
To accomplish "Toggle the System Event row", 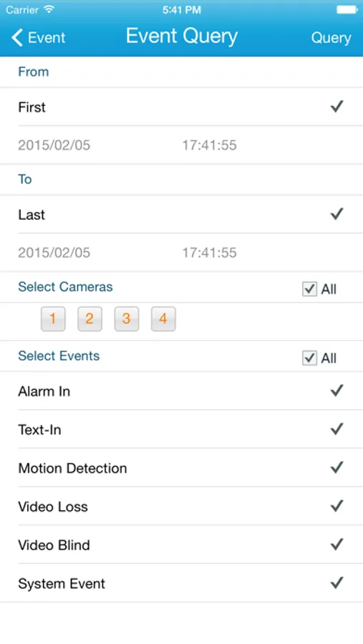I will click(x=181, y=583).
